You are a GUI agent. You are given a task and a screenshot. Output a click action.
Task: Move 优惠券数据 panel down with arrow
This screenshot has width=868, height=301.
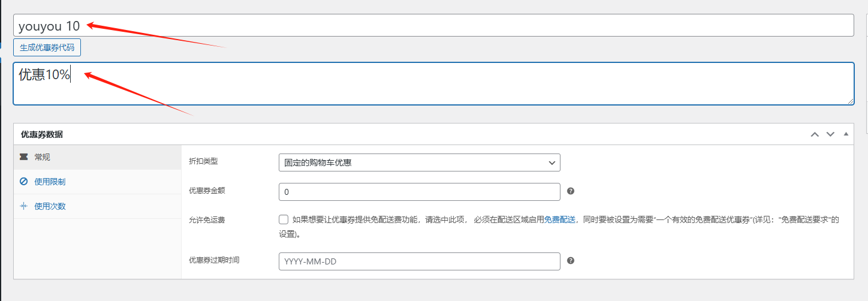(x=830, y=134)
